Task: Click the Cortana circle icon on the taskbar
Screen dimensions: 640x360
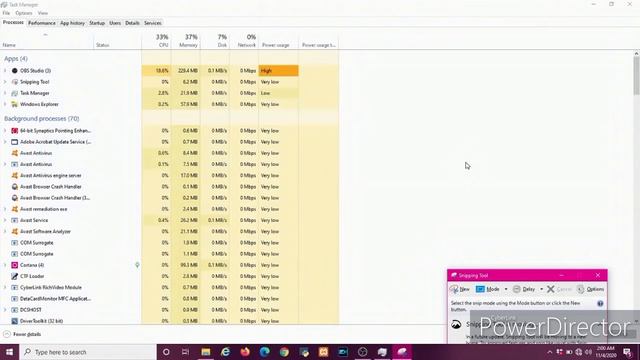Action: pos(166,352)
